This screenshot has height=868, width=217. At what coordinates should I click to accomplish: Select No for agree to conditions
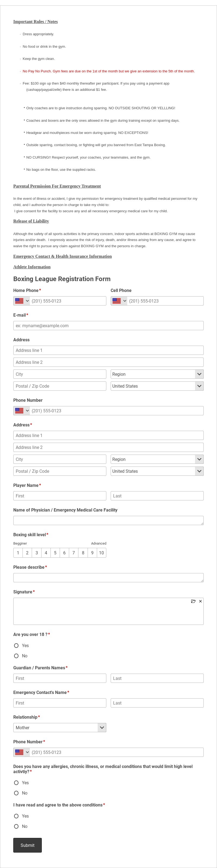(16, 826)
